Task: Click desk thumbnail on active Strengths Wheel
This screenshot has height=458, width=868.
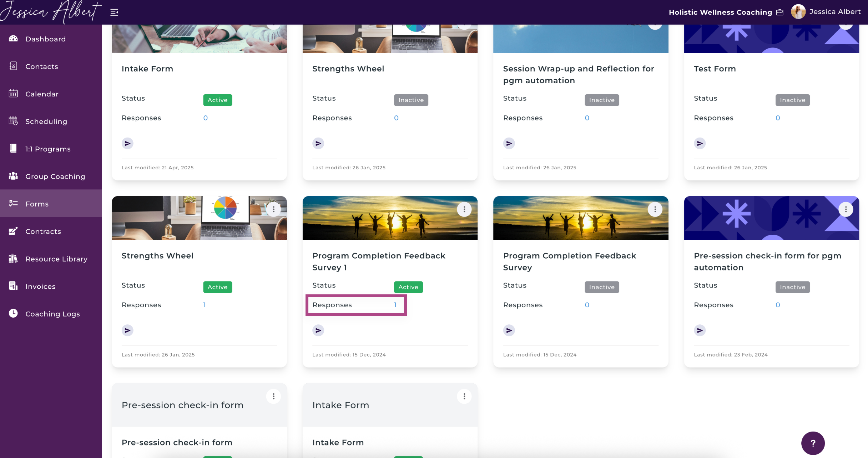Action: pyautogui.click(x=199, y=218)
